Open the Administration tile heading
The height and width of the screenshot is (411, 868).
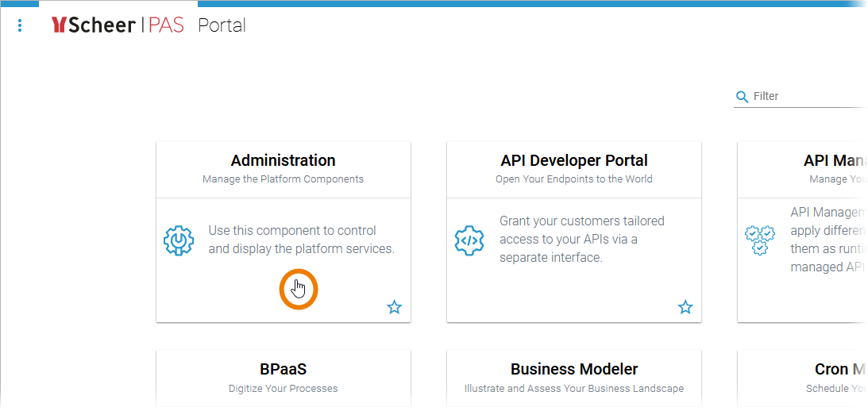tap(283, 161)
